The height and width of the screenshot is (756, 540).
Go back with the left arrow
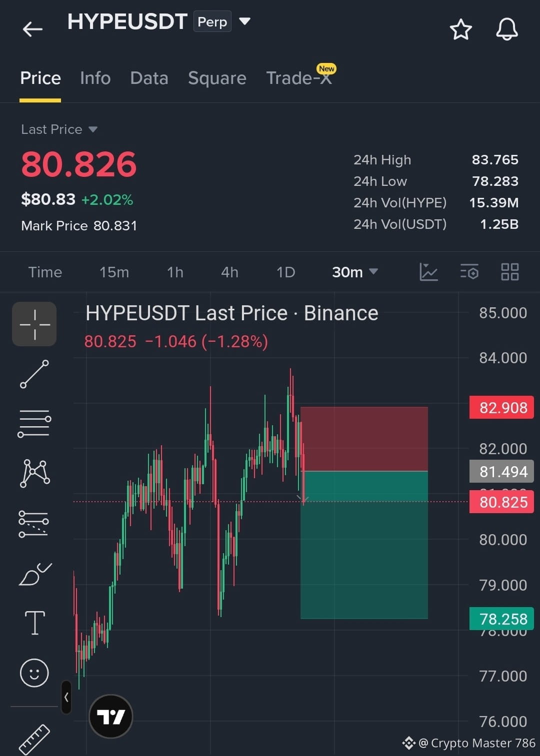pyautogui.click(x=32, y=29)
